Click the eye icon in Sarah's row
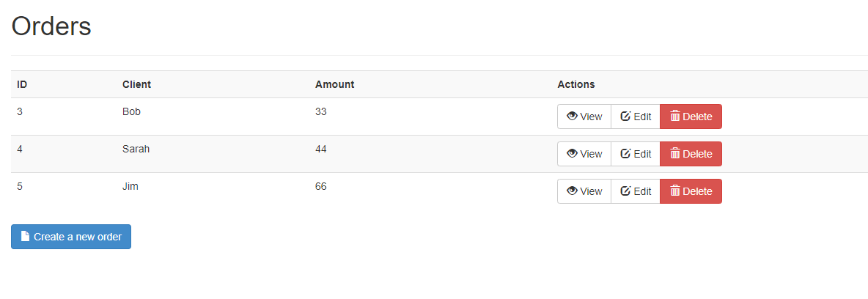The width and height of the screenshot is (868, 299). [573, 154]
